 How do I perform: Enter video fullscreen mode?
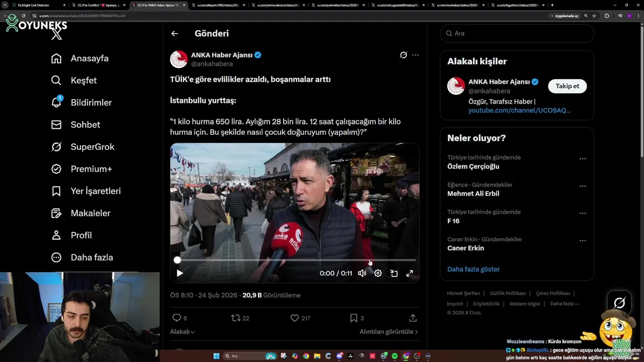[410, 274]
